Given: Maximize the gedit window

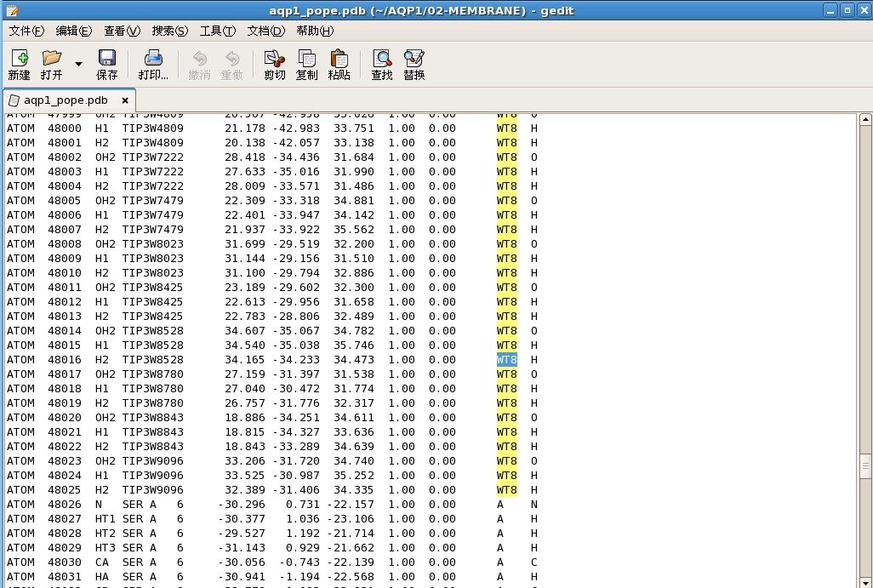Looking at the screenshot, I should 847,10.
